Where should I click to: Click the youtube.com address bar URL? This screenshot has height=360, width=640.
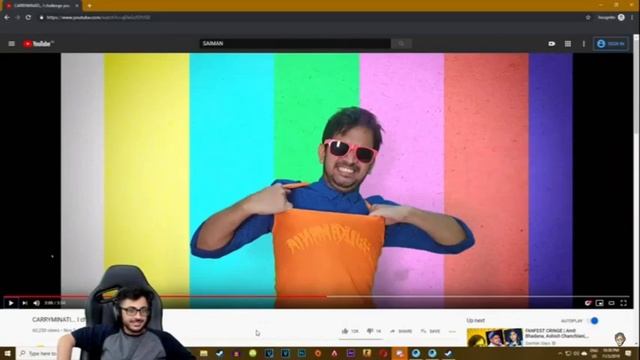click(98, 18)
